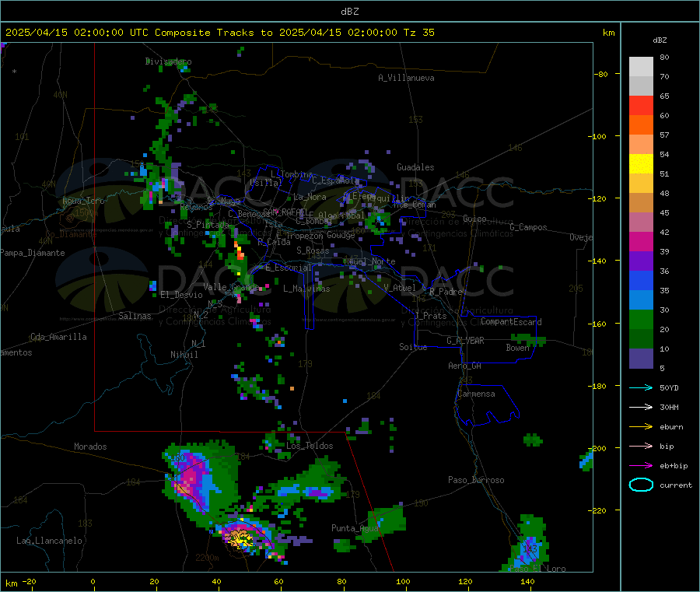
Task: Select the yellow eburn arrow legend icon
Action: point(641,427)
